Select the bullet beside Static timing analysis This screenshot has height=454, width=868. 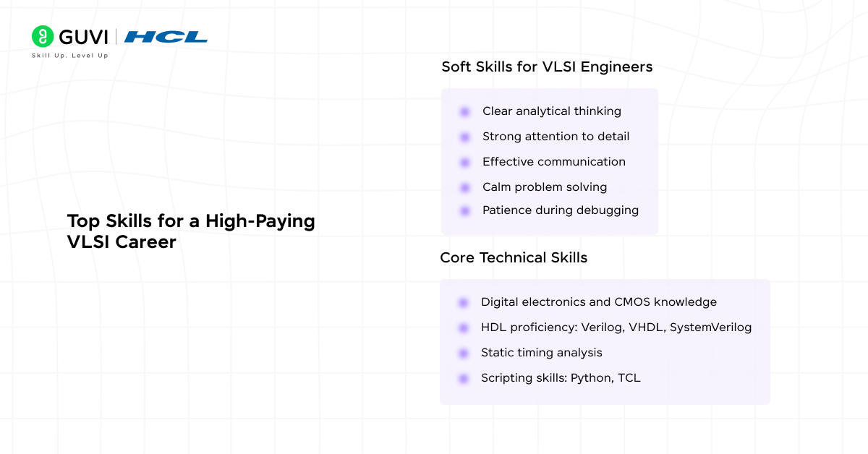463,354
